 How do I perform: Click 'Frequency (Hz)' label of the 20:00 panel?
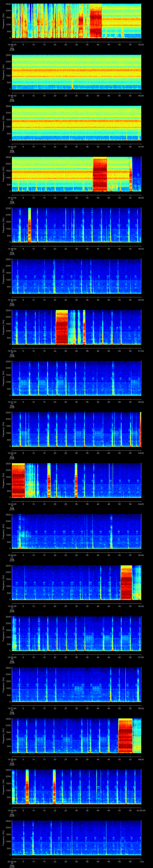[x=4, y=838]
